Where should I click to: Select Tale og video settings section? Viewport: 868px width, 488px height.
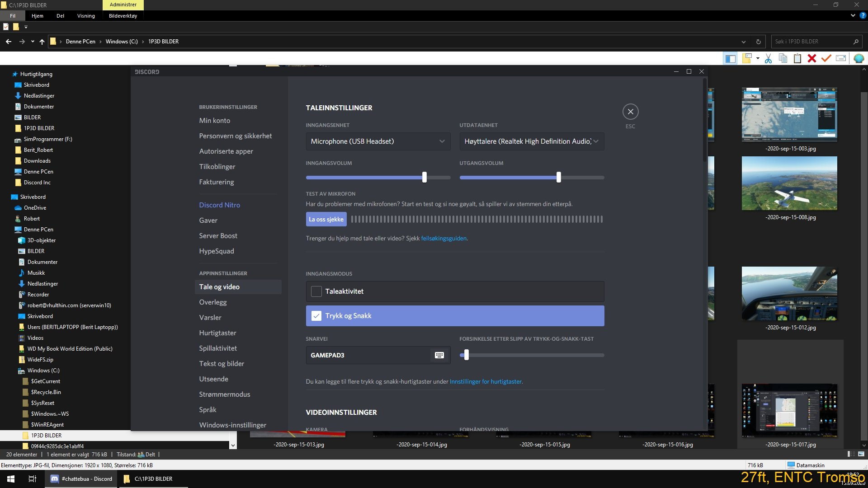(x=219, y=286)
